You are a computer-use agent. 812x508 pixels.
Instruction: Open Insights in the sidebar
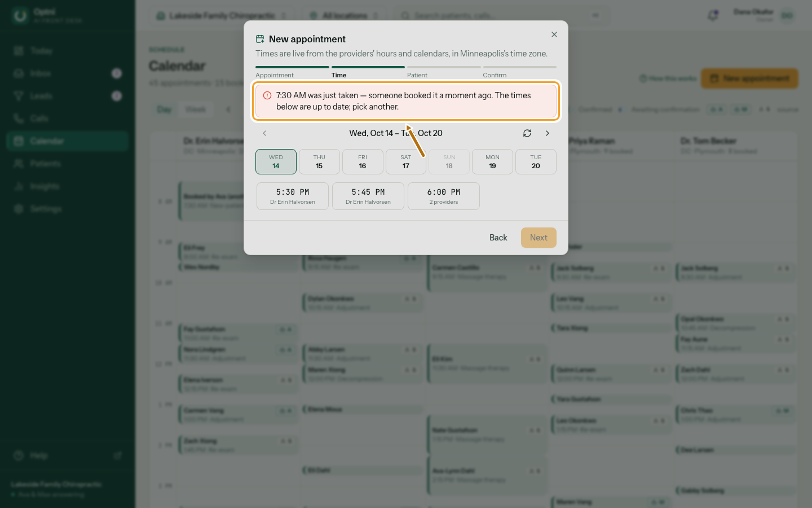coord(68,186)
